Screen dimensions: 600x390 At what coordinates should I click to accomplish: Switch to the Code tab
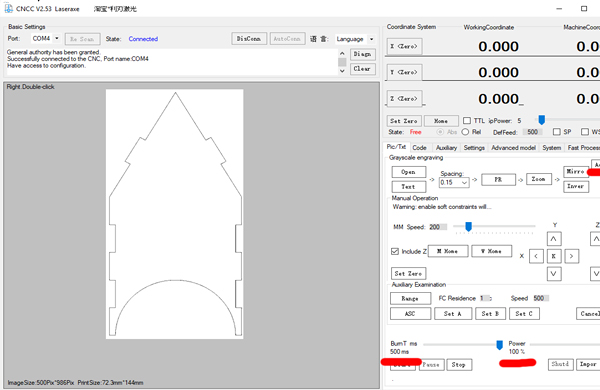[x=419, y=148]
